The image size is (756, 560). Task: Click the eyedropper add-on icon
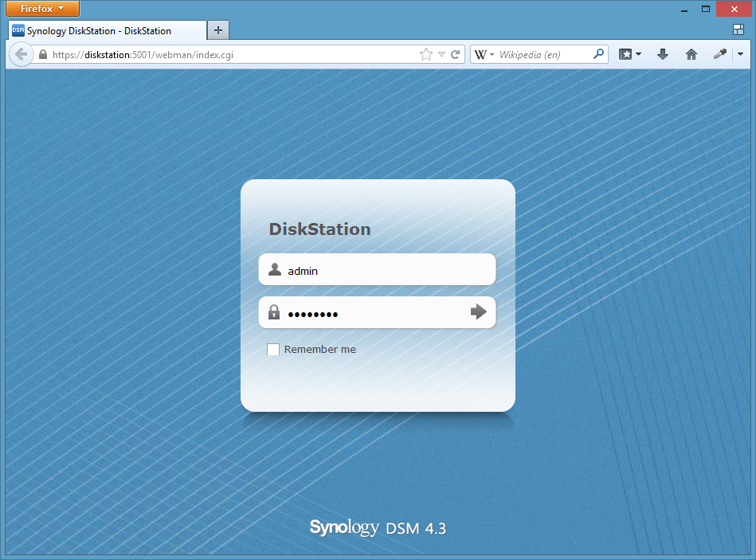click(720, 54)
